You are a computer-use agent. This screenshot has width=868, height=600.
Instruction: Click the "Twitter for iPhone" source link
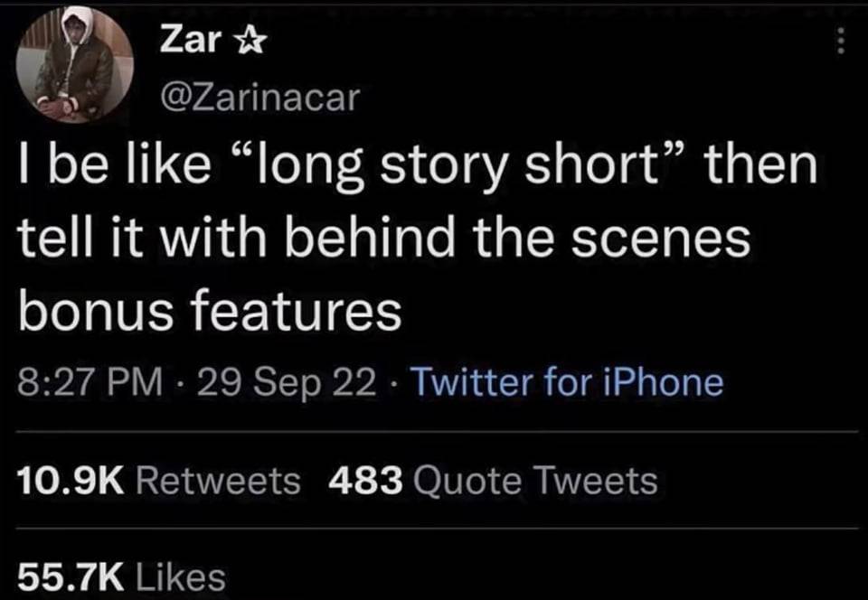pyautogui.click(x=568, y=382)
